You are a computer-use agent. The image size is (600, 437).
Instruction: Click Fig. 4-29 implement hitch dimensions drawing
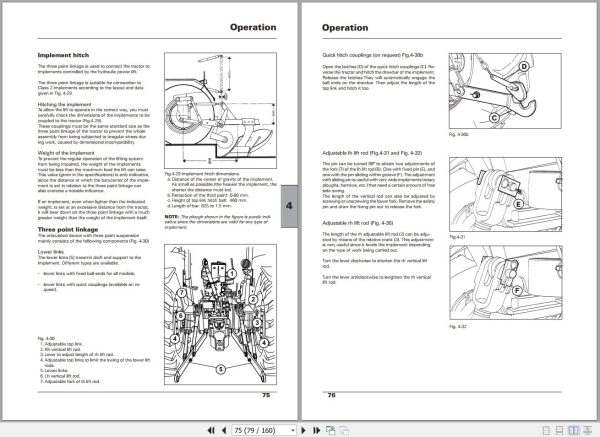click(x=220, y=110)
